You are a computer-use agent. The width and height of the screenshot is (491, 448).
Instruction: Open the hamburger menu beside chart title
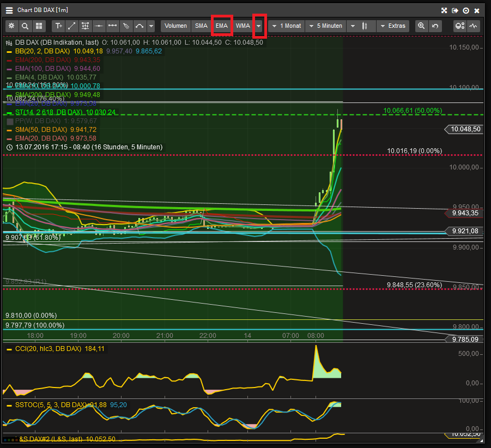point(9,10)
